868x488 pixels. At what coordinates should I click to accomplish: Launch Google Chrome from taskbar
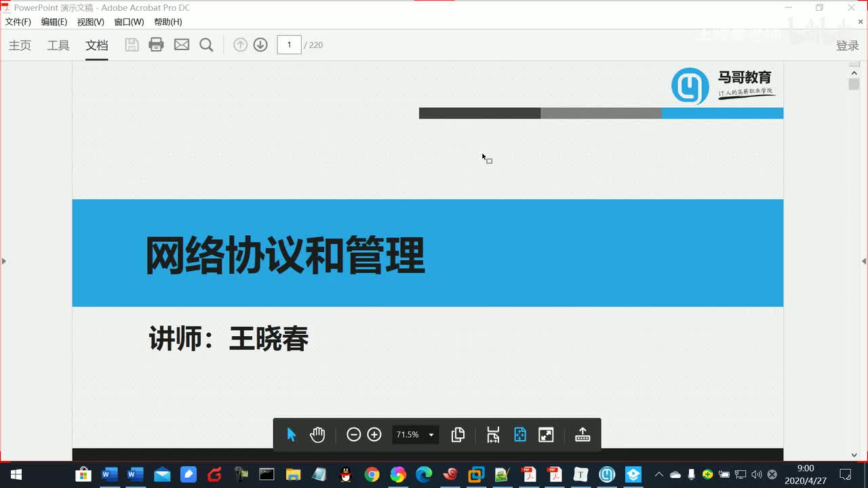click(x=372, y=474)
